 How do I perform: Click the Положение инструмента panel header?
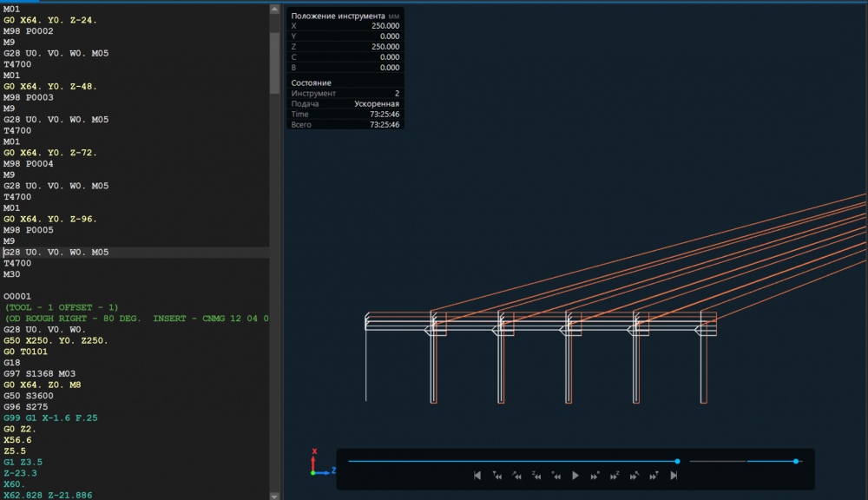click(x=338, y=16)
